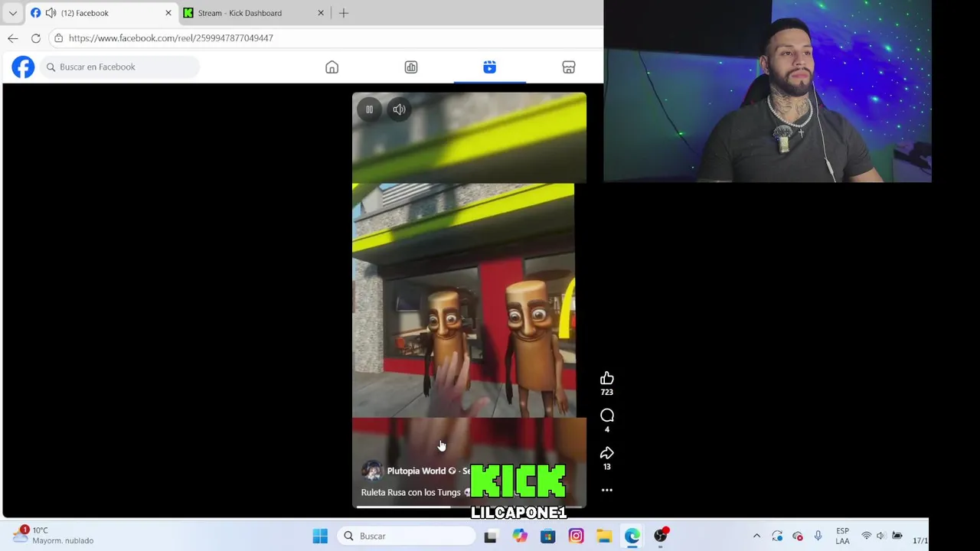
Task: Open the sync tray icon
Action: click(777, 536)
